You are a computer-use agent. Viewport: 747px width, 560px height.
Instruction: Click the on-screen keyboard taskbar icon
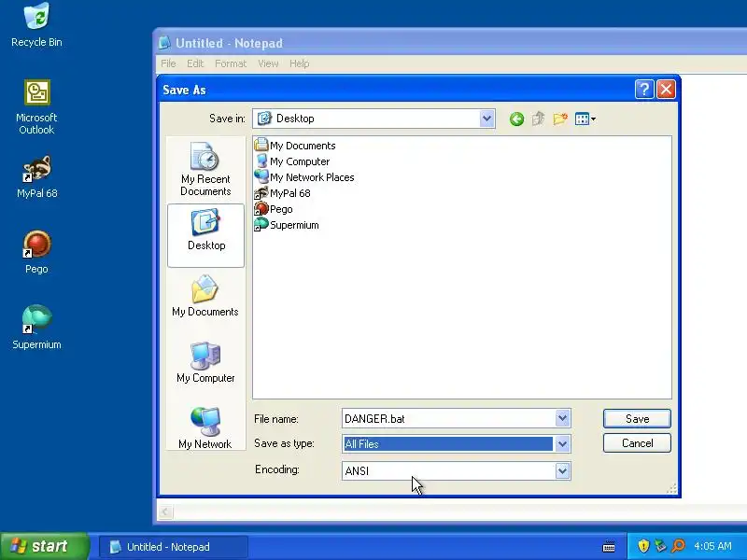pos(609,546)
